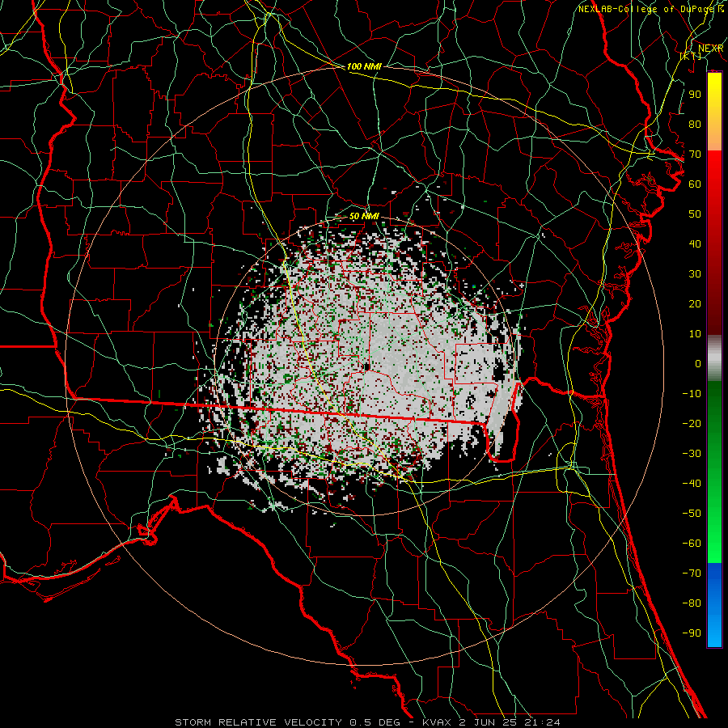
Task: Pick the gray zero-velocity segment of color bar
Action: click(714, 358)
